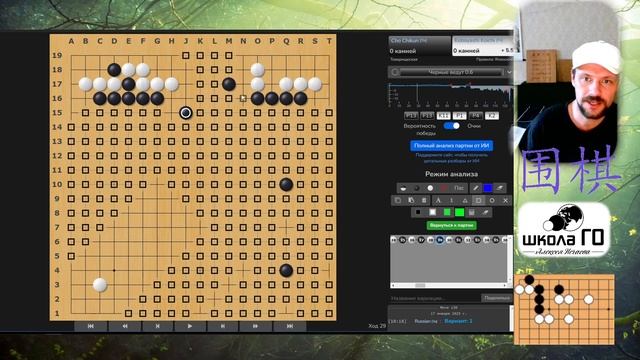Open the blue variation link in chat

click(x=458, y=321)
